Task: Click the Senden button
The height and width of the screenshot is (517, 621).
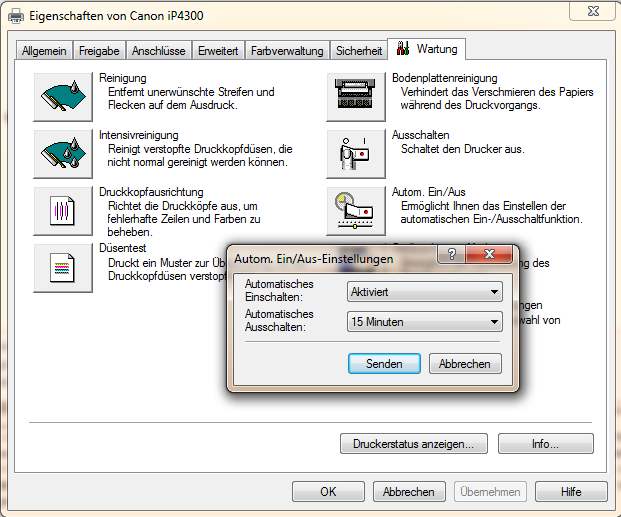Action: pos(384,364)
